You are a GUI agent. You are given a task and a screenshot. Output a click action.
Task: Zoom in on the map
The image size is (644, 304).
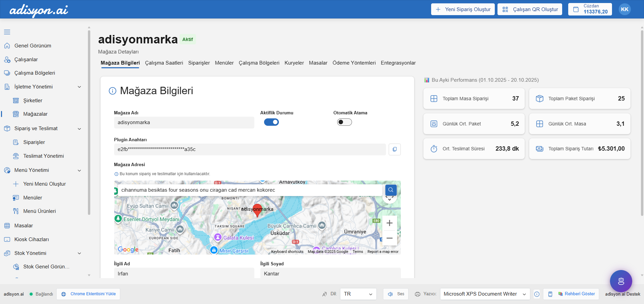click(x=389, y=223)
